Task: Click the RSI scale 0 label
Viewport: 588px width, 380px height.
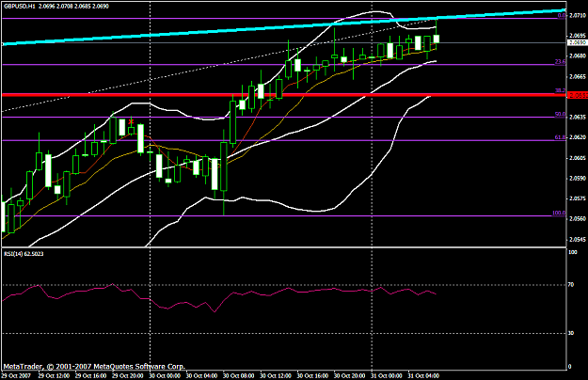Action: (x=570, y=367)
